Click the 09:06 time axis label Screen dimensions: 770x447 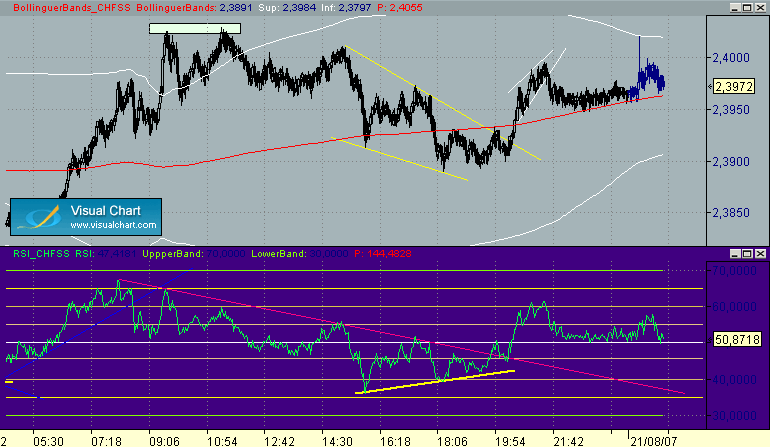coord(164,442)
